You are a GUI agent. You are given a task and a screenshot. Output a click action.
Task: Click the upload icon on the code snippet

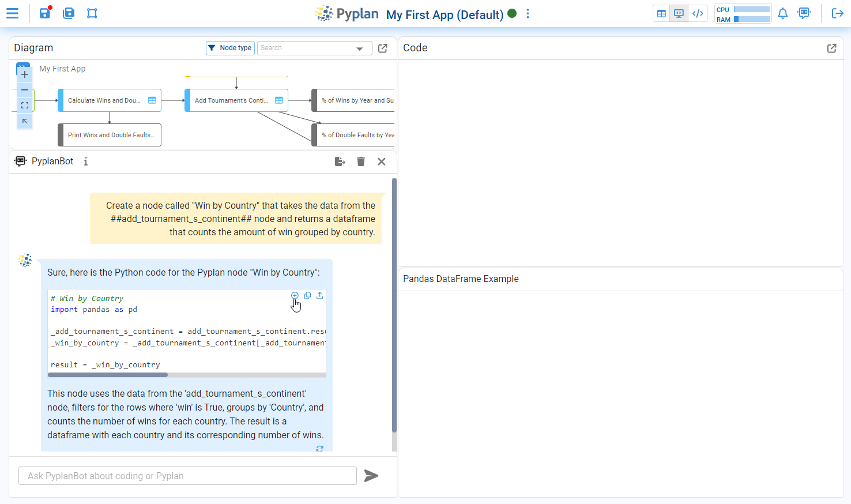coord(319,295)
